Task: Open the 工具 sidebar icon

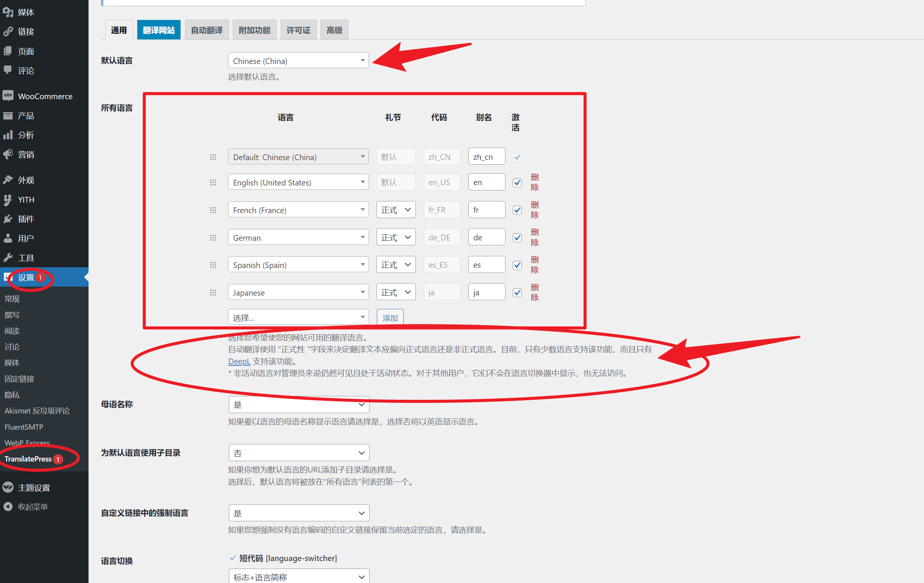Action: tap(8, 257)
